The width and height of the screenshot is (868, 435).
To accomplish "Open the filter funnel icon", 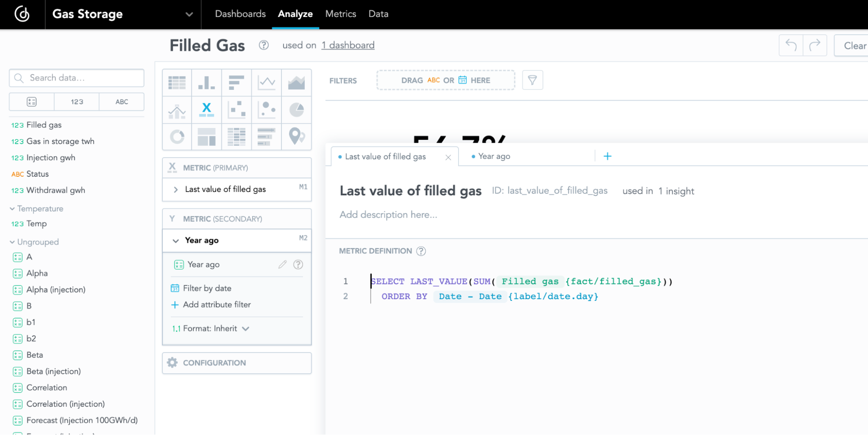I will click(532, 80).
